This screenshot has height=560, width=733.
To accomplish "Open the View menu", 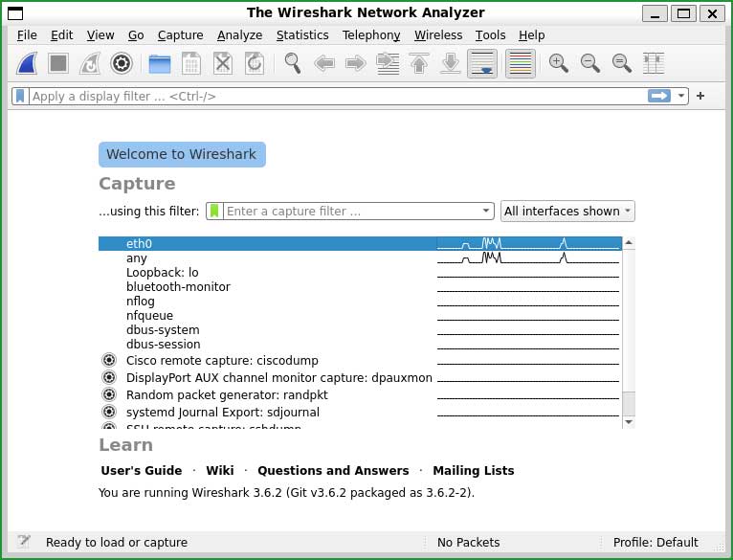I will pyautogui.click(x=100, y=35).
